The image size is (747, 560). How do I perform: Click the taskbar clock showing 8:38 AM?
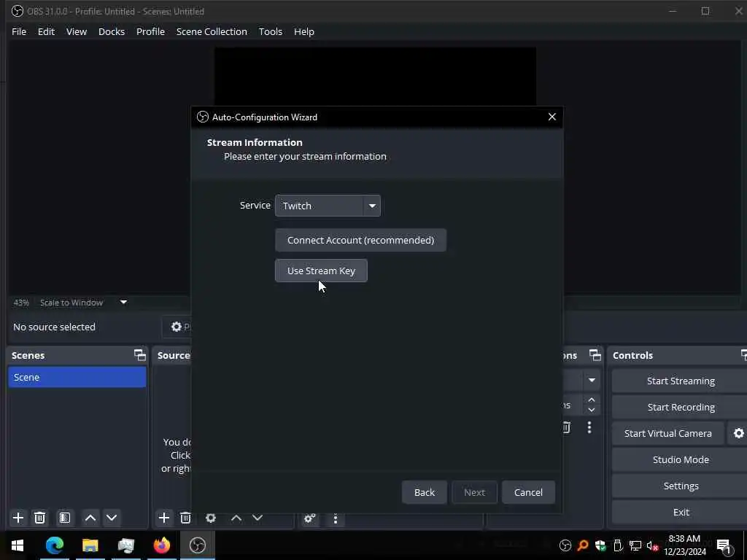point(684,545)
